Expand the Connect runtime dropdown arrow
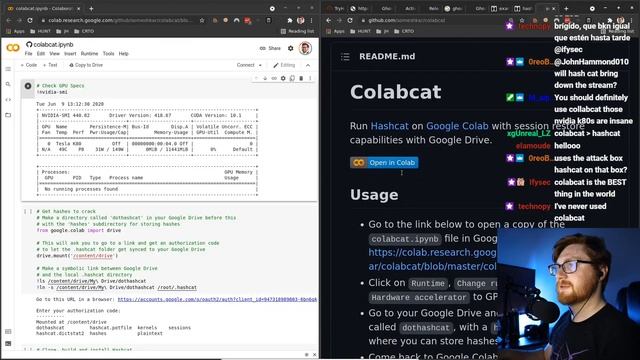Image resolution: width=640 pixels, height=360 pixels. pos(260,65)
